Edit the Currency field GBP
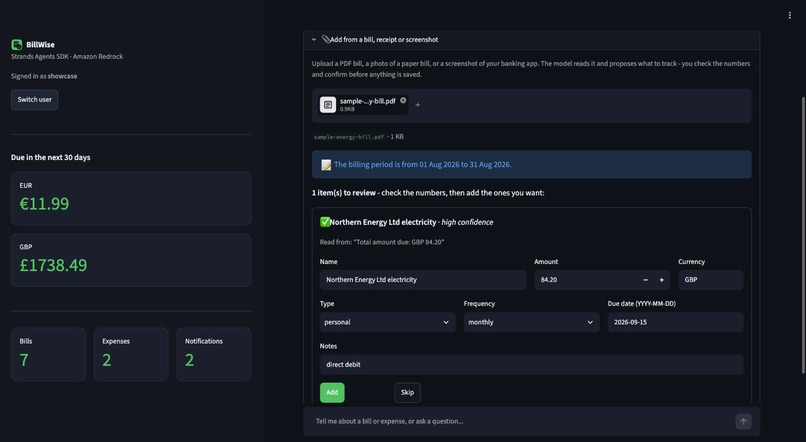 (710, 280)
